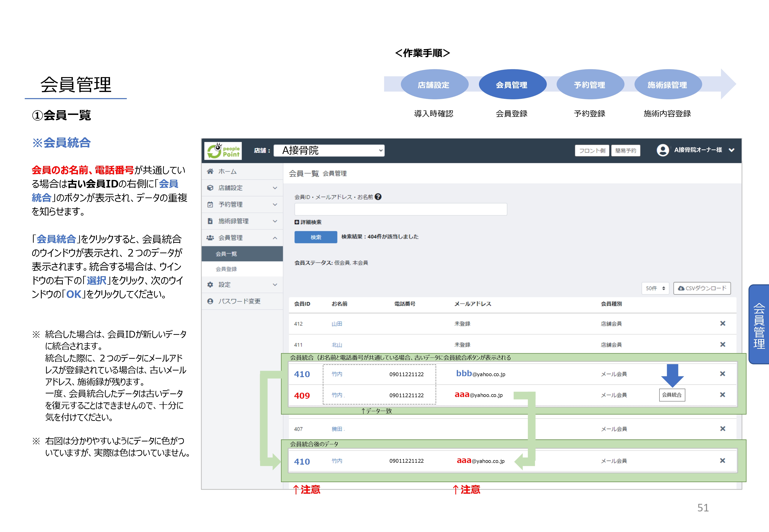Click the settings gear icon in sidebar
This screenshot has height=532, width=769.
click(x=210, y=285)
